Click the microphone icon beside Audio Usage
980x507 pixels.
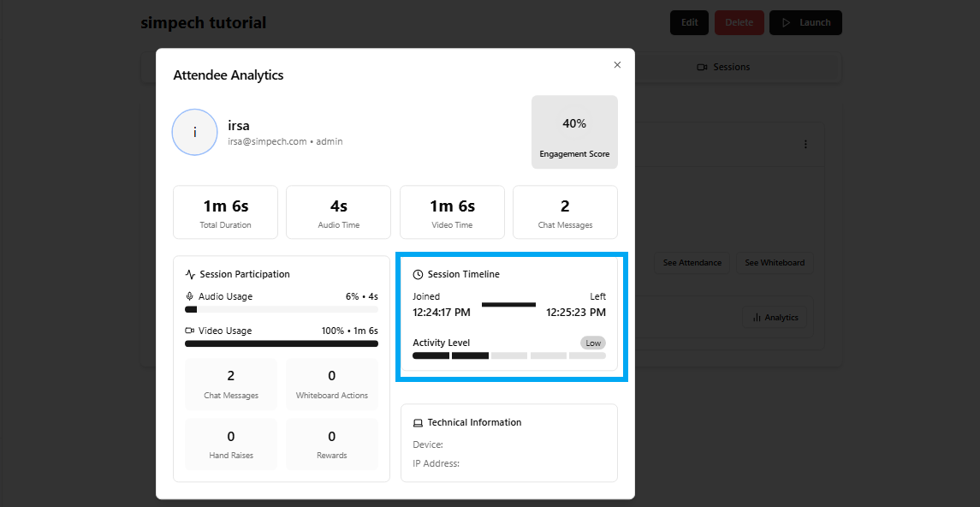tap(190, 296)
